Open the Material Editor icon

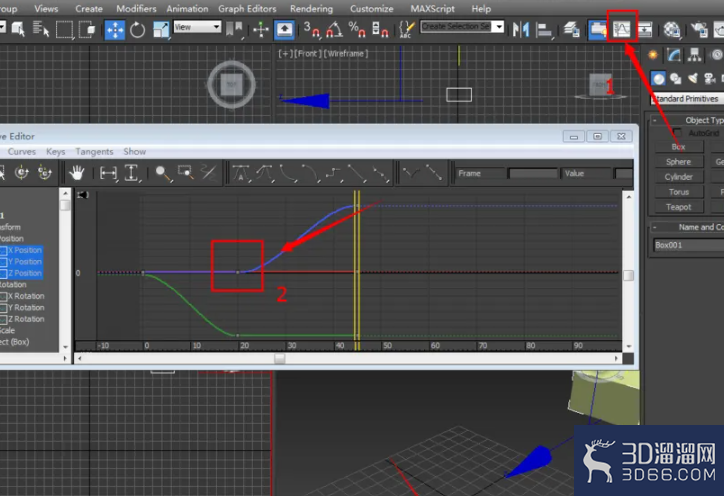[x=671, y=30]
